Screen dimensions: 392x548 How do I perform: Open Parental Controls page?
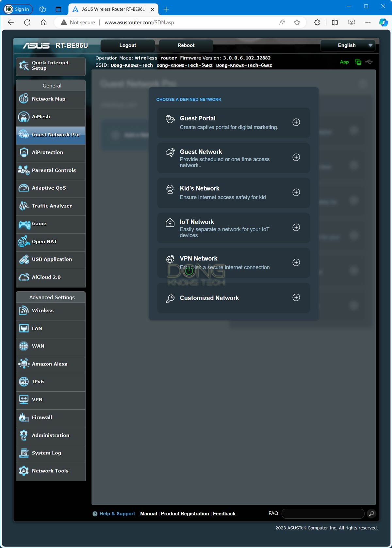[51, 171]
